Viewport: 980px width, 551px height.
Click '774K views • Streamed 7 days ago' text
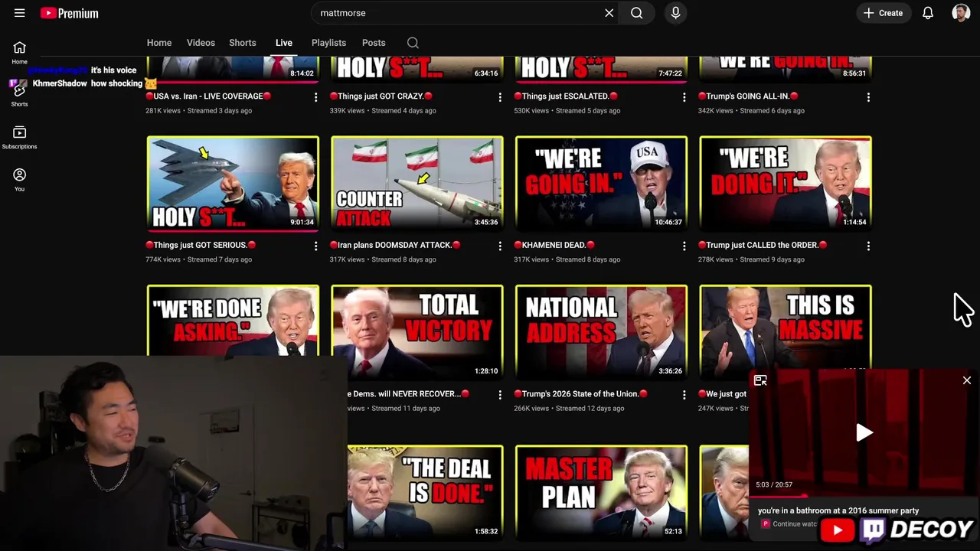point(198,259)
